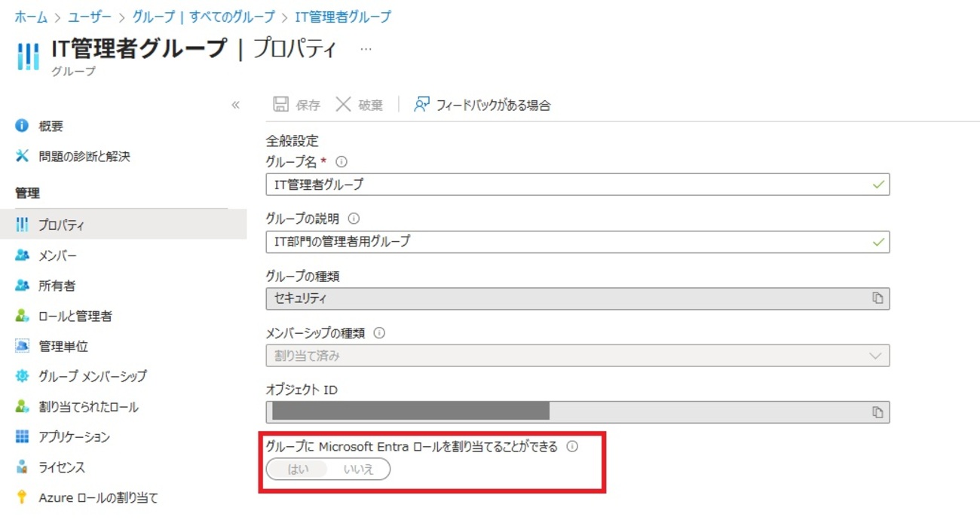Select プロパティ in the sidebar

coord(123,225)
